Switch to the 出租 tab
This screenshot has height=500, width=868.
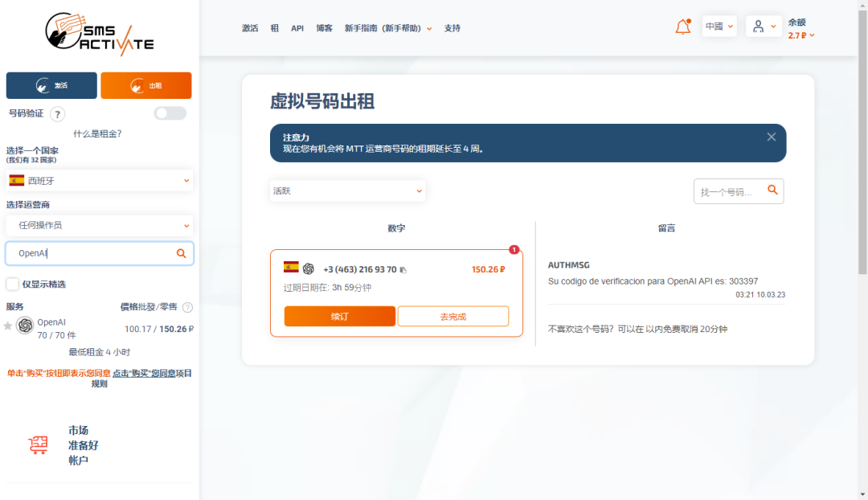tap(145, 85)
